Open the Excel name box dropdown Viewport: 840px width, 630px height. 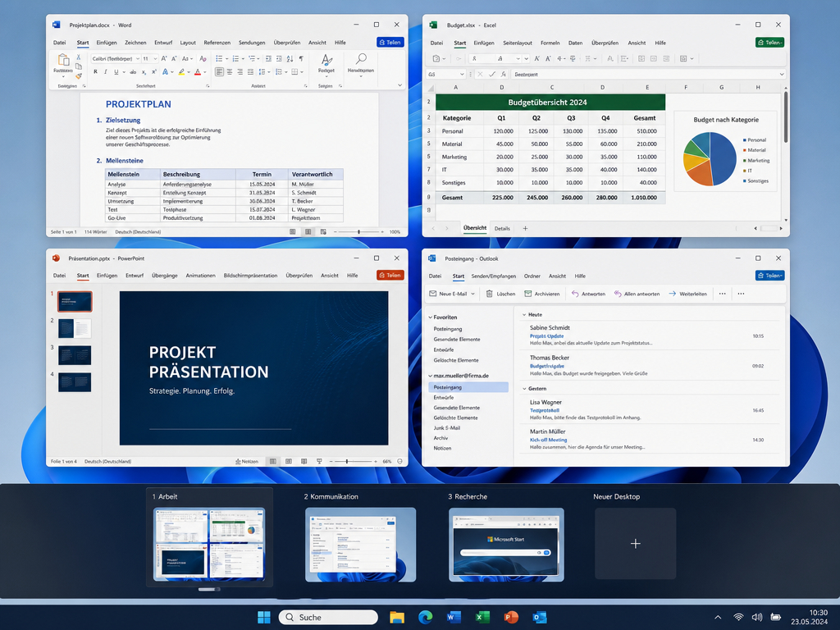[x=463, y=75]
